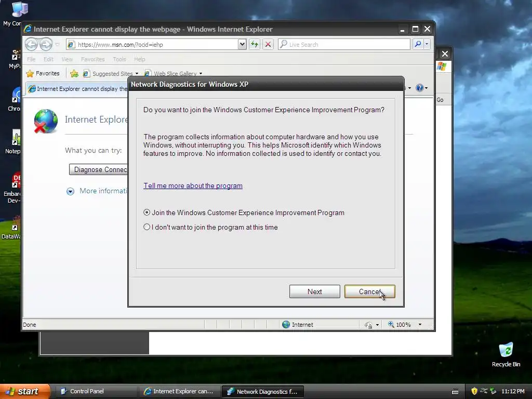532x399 pixels.
Task: Expand the address bar history dropdown
Action: point(242,44)
